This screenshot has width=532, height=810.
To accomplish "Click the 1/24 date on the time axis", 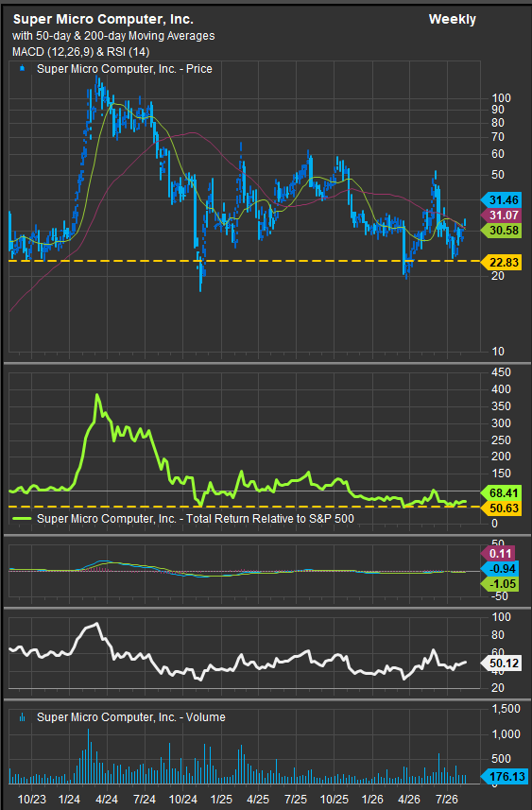I will 69,800.
